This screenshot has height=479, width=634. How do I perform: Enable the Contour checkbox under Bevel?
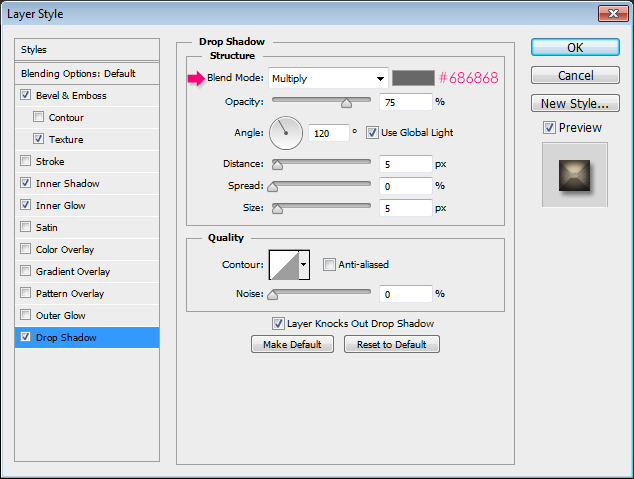tap(38, 117)
